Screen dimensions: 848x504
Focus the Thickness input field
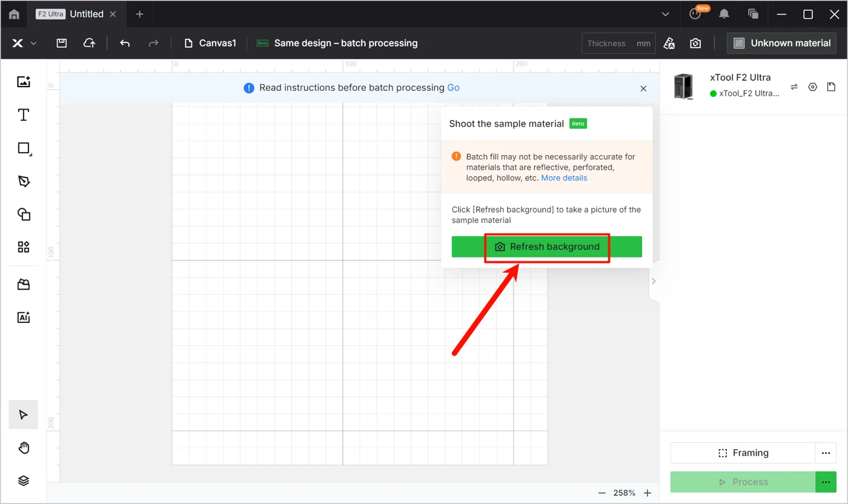[x=618, y=44]
